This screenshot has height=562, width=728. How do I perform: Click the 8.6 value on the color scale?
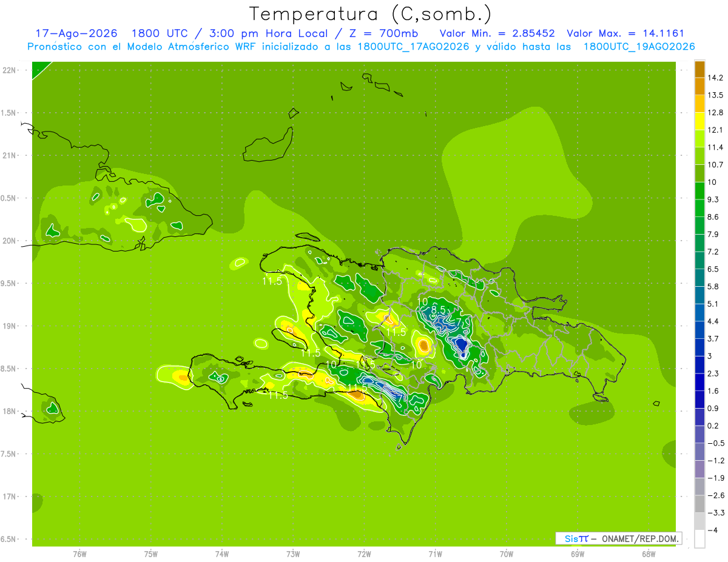point(713,217)
